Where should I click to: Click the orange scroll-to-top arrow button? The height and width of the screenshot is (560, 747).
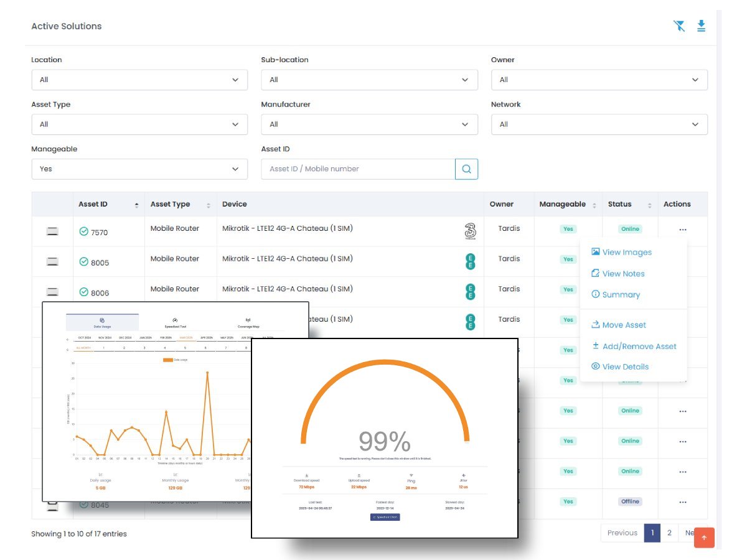(704, 537)
